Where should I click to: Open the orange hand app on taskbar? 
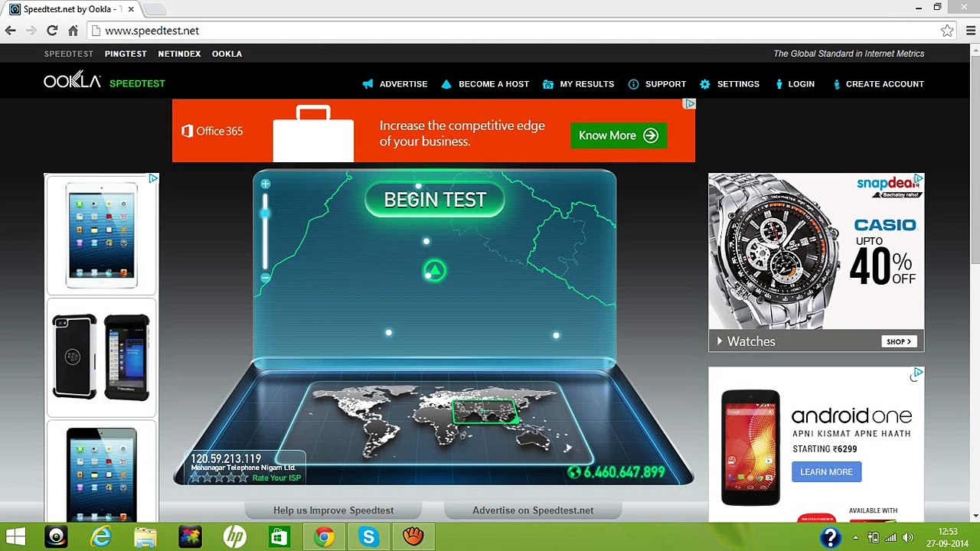pos(413,536)
